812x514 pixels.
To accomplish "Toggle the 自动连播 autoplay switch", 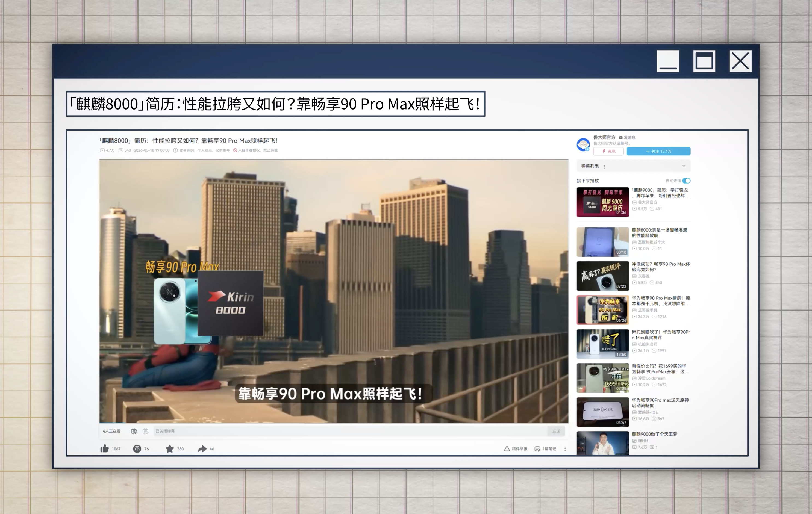I will (x=686, y=181).
